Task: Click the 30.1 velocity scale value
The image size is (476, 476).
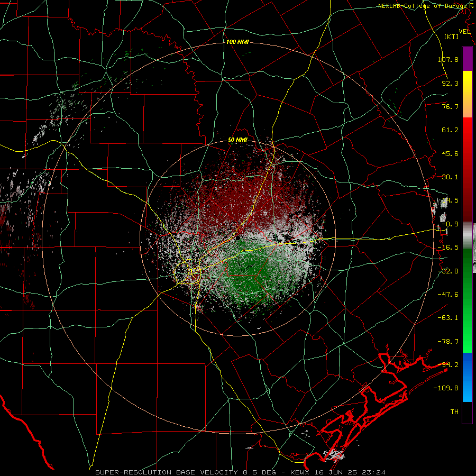Action: pos(450,177)
